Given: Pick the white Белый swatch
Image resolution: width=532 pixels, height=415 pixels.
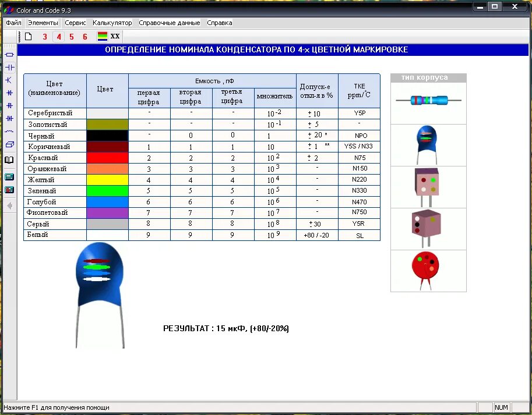Looking at the screenshot, I should click(x=107, y=235).
